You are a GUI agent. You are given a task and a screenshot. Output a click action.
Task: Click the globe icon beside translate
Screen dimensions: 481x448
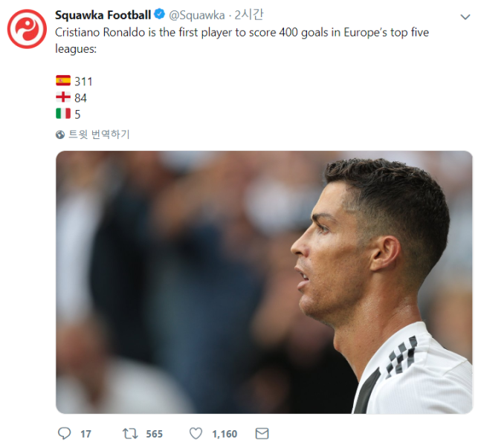pos(60,134)
